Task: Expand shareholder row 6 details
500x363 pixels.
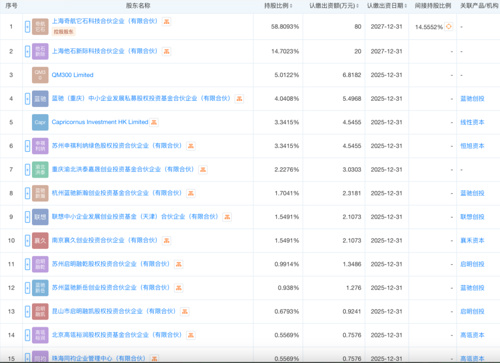Action: [x=27, y=146]
